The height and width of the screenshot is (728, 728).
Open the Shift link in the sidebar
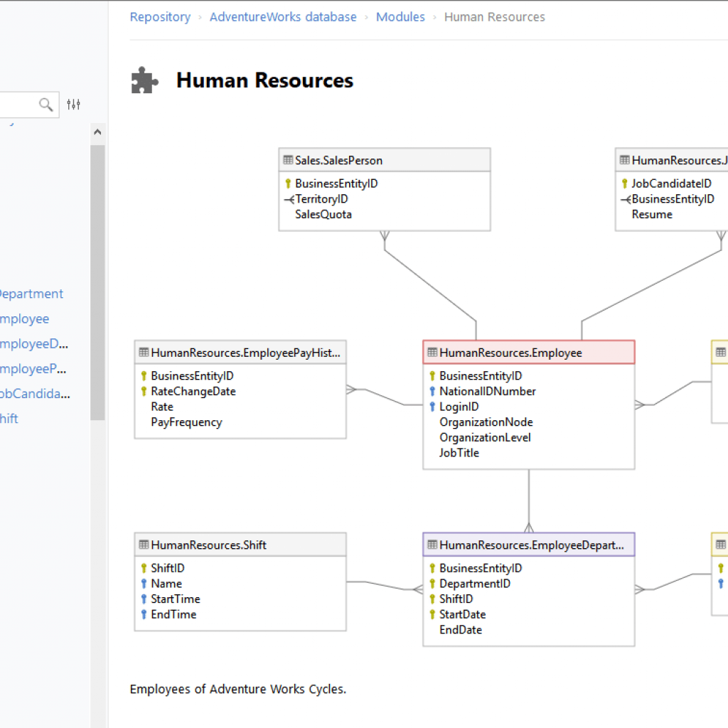point(9,418)
